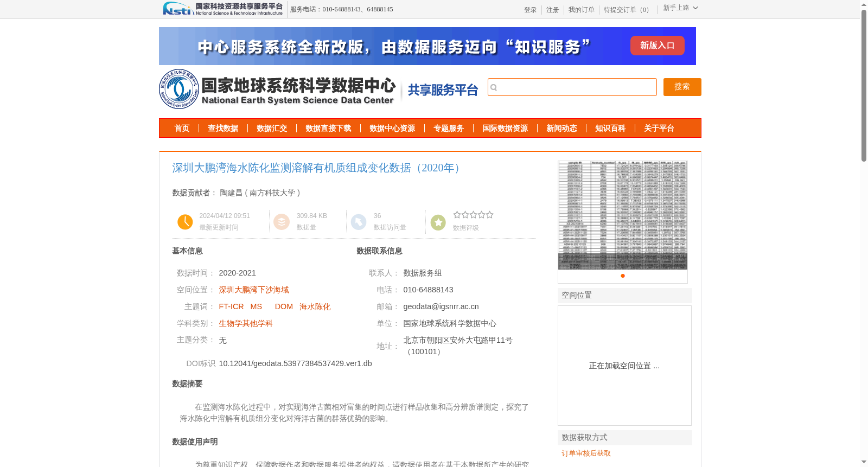Viewport: 868px width, 467px height.
Task: Click the 陶建昌 contributor name
Action: click(x=231, y=193)
